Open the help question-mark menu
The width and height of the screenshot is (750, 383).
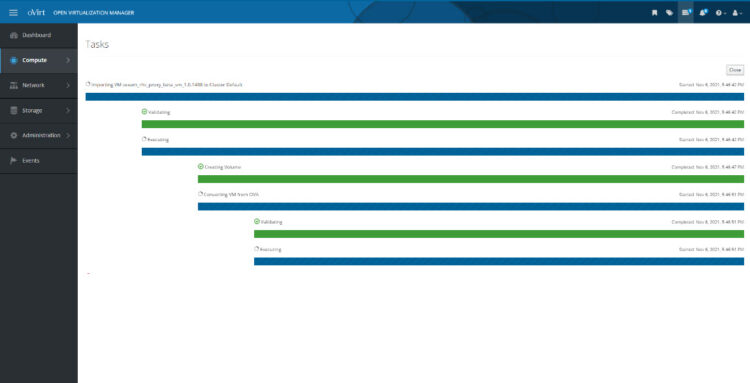point(720,13)
